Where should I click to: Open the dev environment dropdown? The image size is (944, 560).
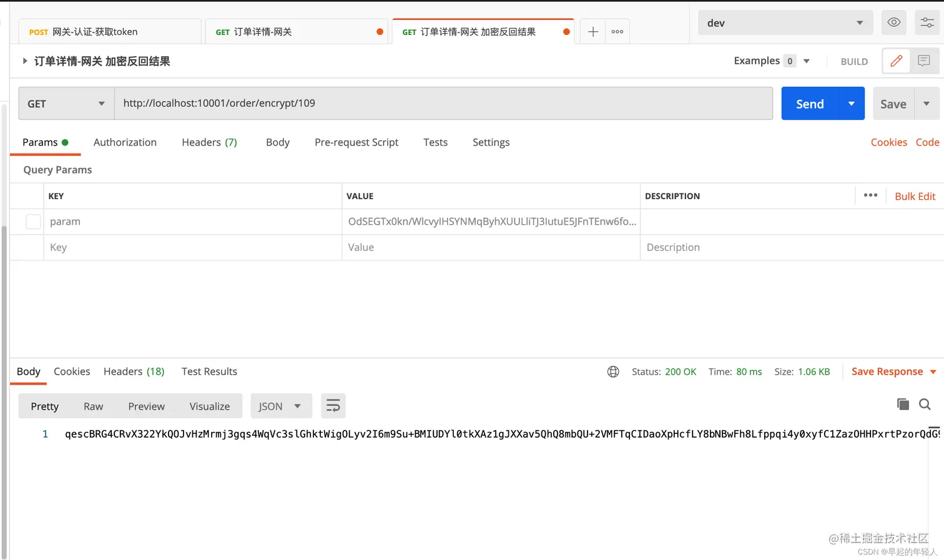pyautogui.click(x=785, y=22)
